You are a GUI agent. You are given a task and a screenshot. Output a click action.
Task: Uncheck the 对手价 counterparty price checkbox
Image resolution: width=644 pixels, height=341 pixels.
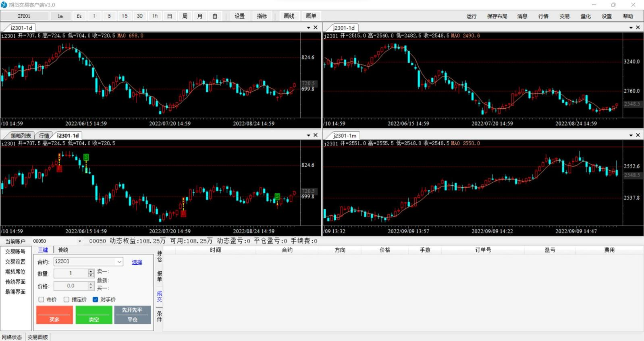tap(96, 300)
